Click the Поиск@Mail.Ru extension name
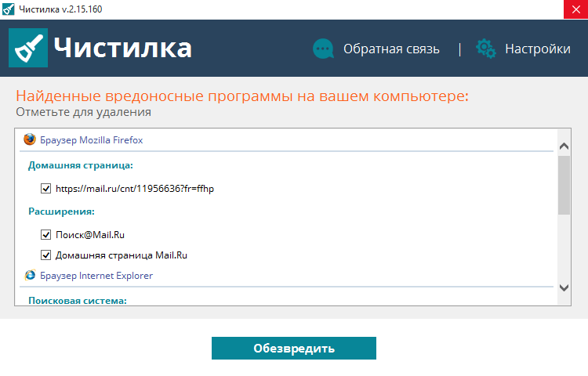 (x=90, y=235)
